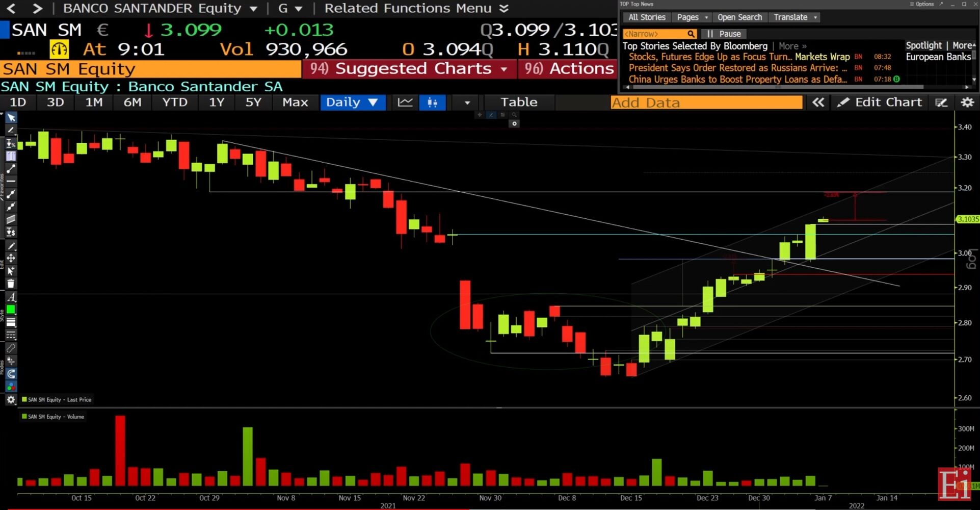Screen dimensions: 980x510
Task: Open the Stocks, Futures Edge Up story
Action: point(710,57)
